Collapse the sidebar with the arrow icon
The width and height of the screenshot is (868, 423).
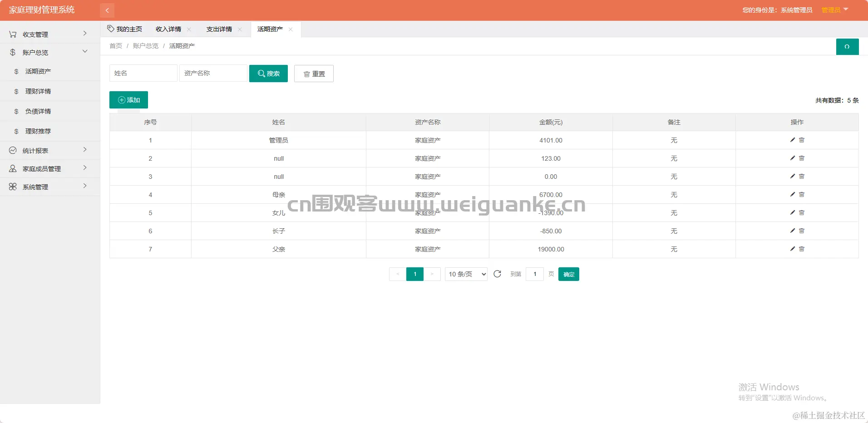(107, 10)
